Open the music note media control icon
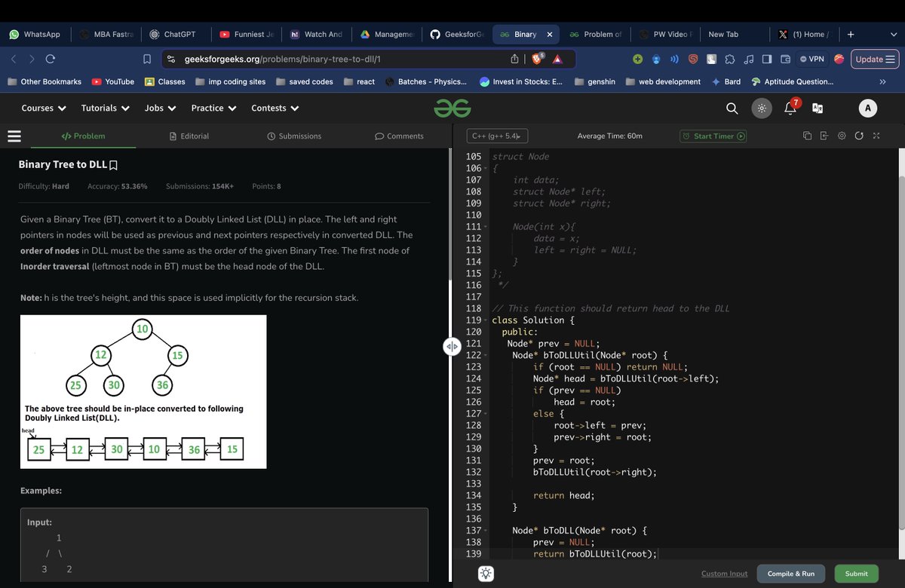Viewport: 905px width, 588px height. coord(749,59)
